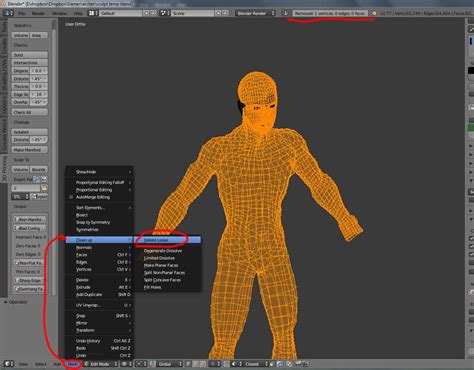Select Undo History in Mesh menu
This screenshot has height=370, width=474.
click(x=99, y=341)
